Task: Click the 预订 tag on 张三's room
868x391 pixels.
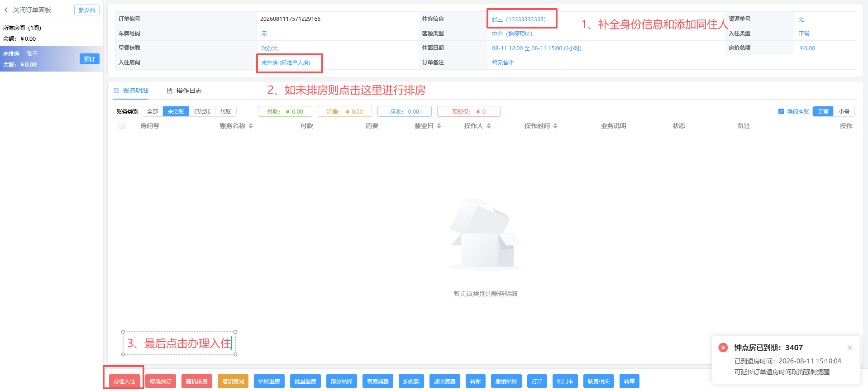Action: (x=90, y=59)
